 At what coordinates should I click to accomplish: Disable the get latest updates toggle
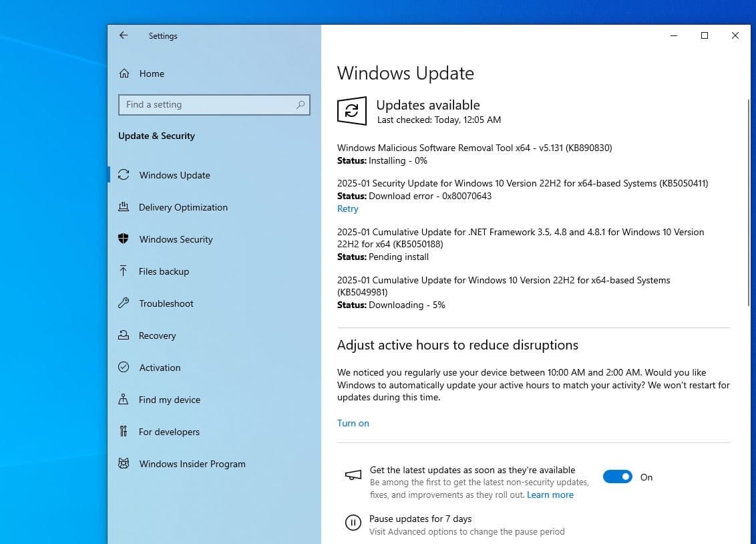click(x=617, y=477)
